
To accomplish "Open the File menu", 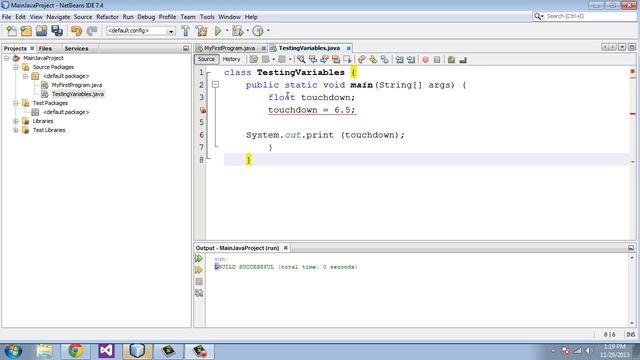I will (x=7, y=17).
